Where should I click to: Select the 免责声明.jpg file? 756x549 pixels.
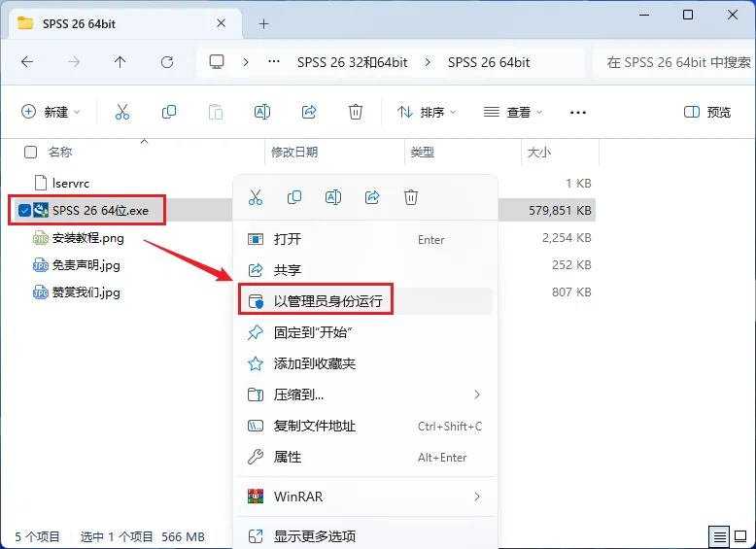[86, 265]
